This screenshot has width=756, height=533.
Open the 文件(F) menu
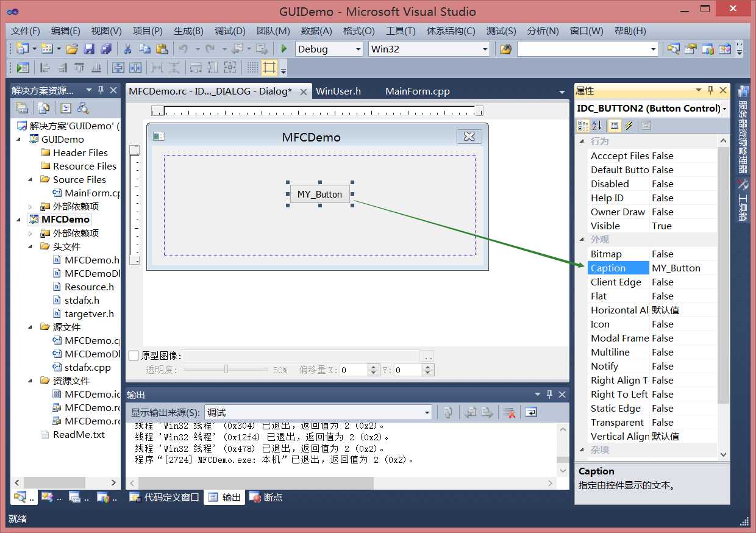point(26,31)
